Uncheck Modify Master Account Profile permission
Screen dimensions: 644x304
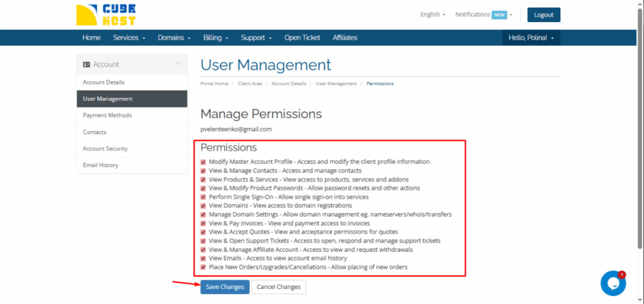click(x=203, y=162)
